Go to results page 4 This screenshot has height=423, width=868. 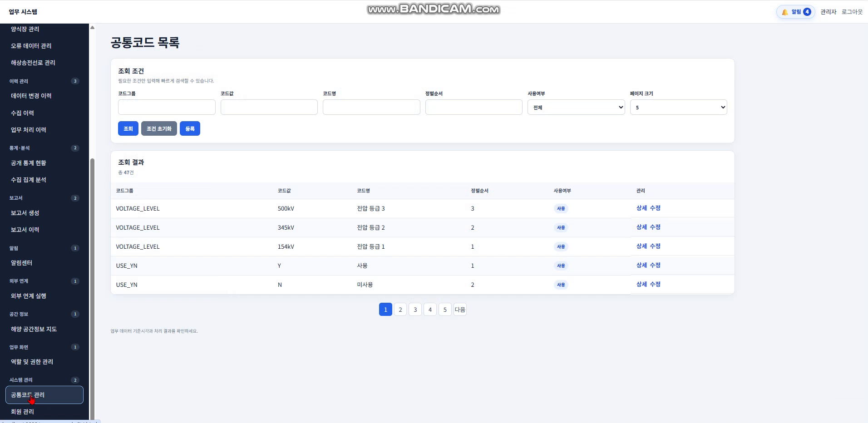coord(430,310)
